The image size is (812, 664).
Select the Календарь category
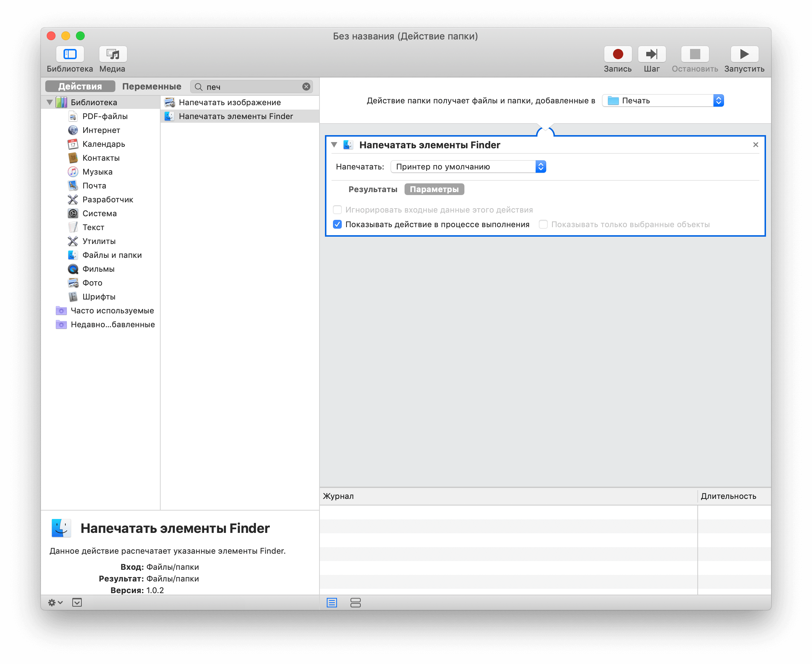pyautogui.click(x=104, y=144)
